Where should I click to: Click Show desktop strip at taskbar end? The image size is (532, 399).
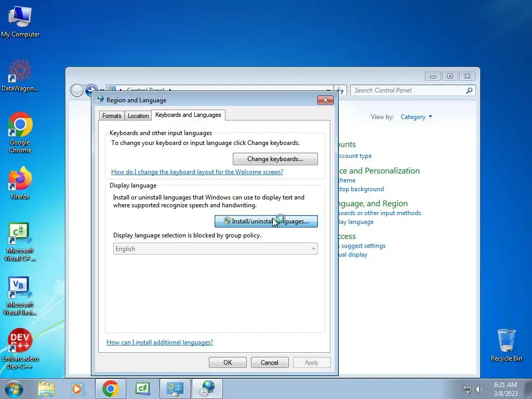[x=528, y=389]
